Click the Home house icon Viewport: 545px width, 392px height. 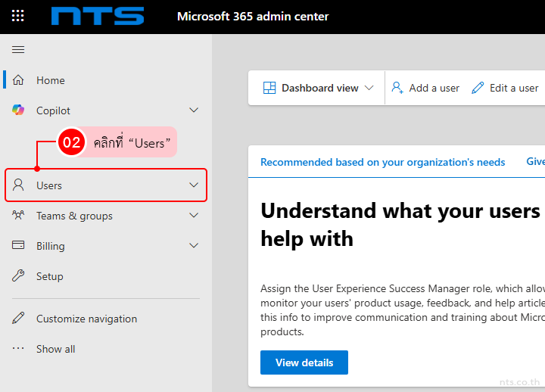tap(19, 80)
